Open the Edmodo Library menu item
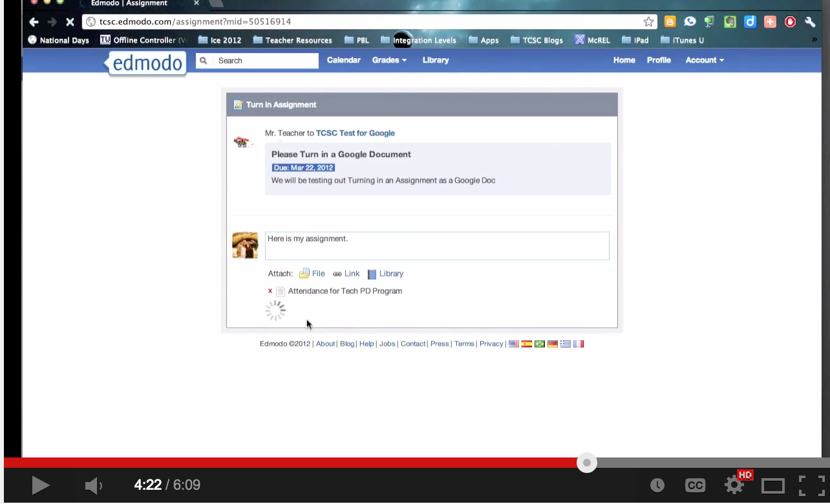The image size is (830, 504). pos(436,60)
